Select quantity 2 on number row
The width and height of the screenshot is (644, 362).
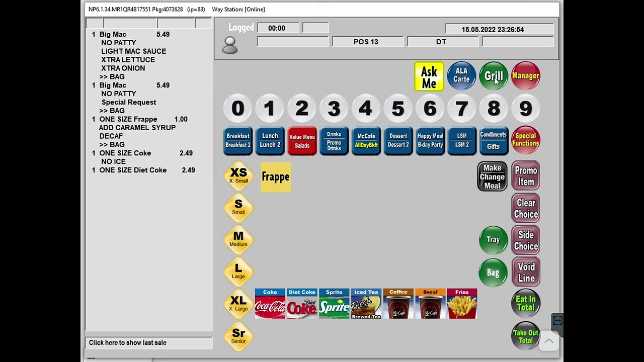point(302,108)
